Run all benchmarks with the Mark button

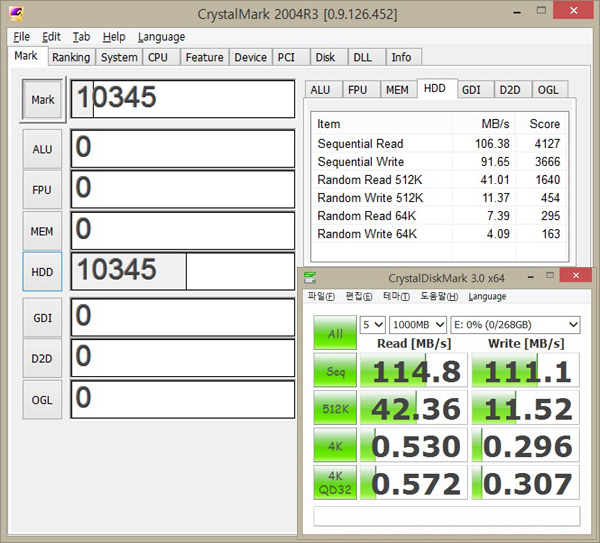42,100
